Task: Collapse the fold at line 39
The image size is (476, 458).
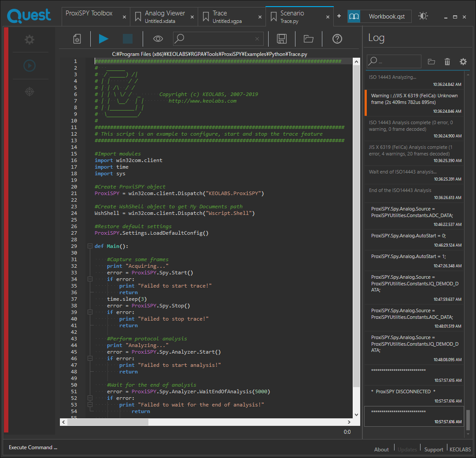Action: pos(90,312)
